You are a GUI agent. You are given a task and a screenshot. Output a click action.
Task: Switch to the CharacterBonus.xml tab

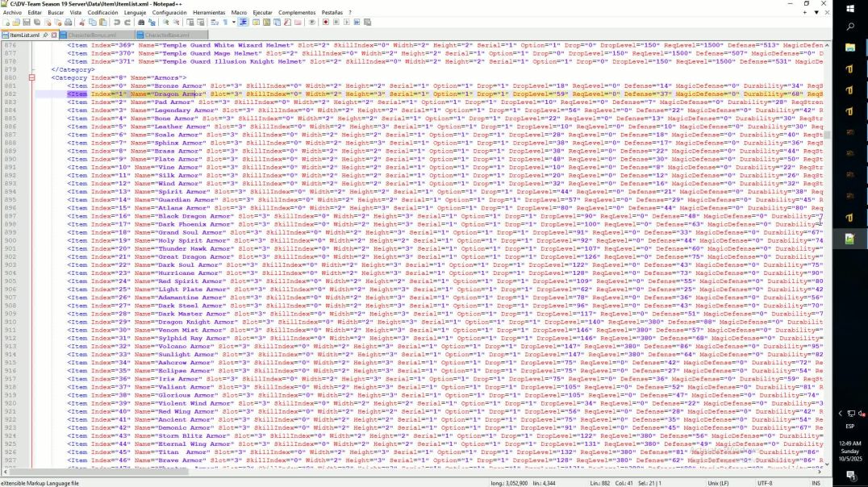point(92,35)
